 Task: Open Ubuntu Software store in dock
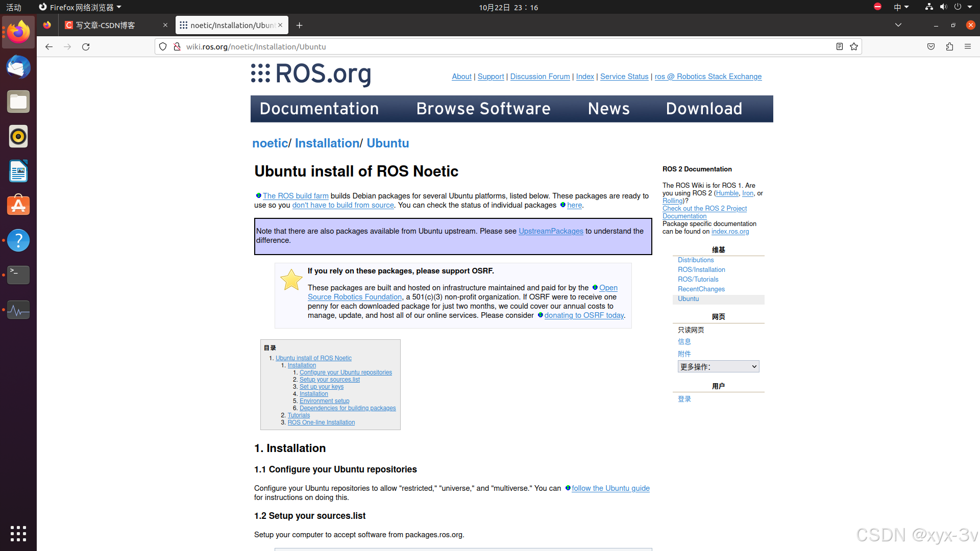point(18,205)
